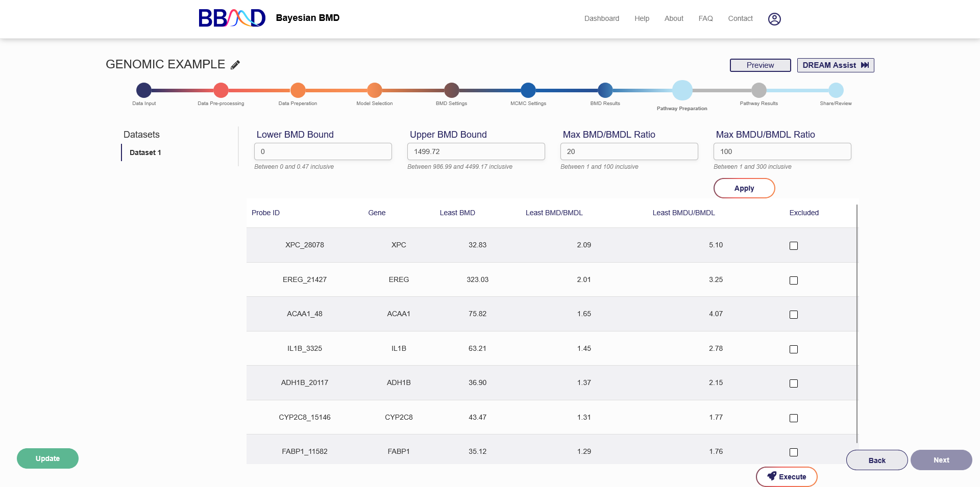Exclude the IL1B_3325 probe
Viewport: 980px width, 487px height.
point(793,349)
